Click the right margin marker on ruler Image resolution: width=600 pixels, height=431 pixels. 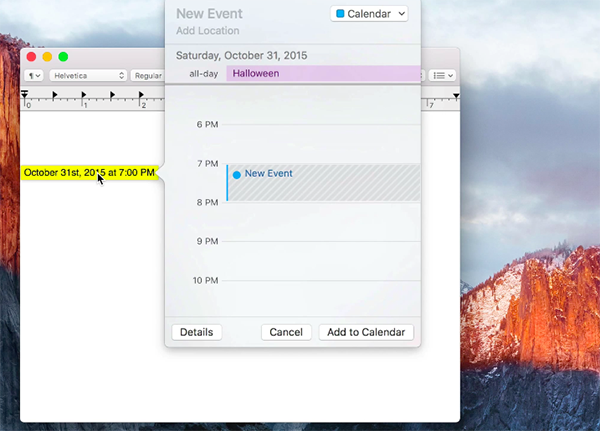click(x=456, y=96)
